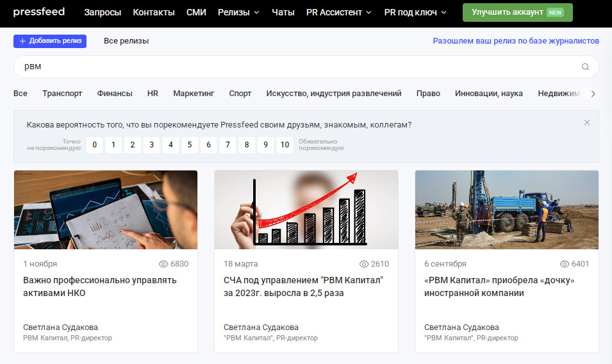Open the Чаты menu item
This screenshot has width=612, height=364.
[283, 12]
